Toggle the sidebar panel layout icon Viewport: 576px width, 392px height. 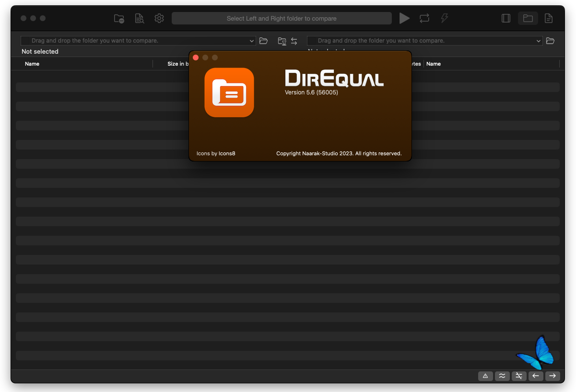[x=506, y=18]
